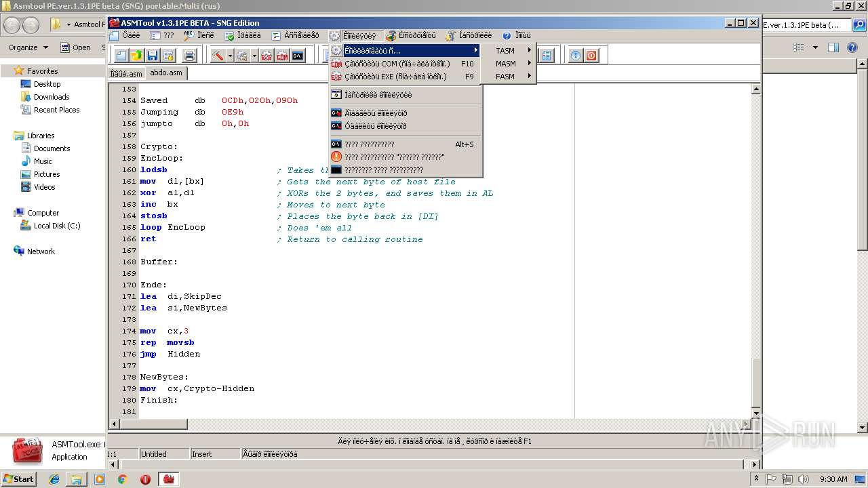868x488 pixels.
Task: Open the file menu with the document icon
Action: tap(124, 35)
